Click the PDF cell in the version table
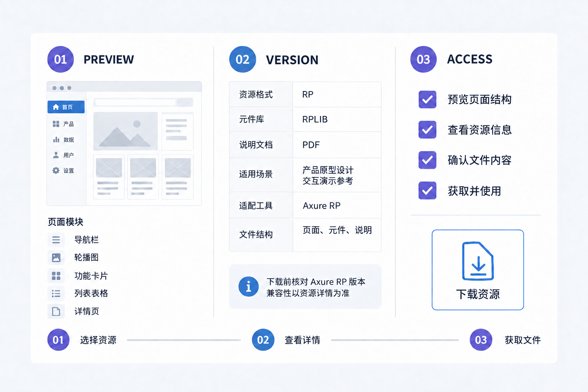Viewport: 588px width, 392px height. [x=337, y=145]
